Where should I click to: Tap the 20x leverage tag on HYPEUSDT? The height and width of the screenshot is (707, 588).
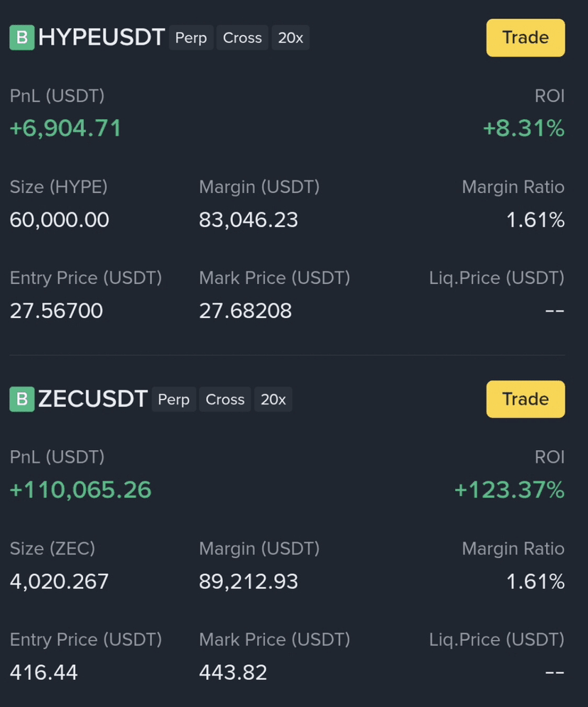click(290, 38)
